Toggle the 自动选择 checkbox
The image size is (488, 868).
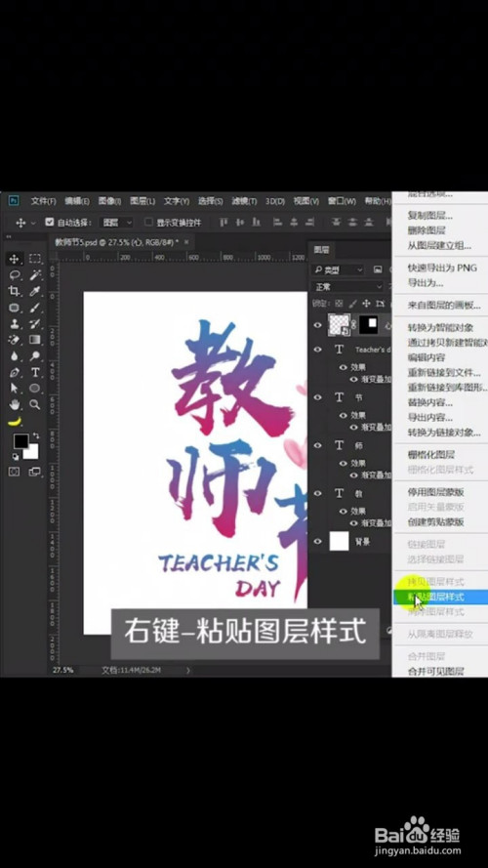pyautogui.click(x=49, y=222)
